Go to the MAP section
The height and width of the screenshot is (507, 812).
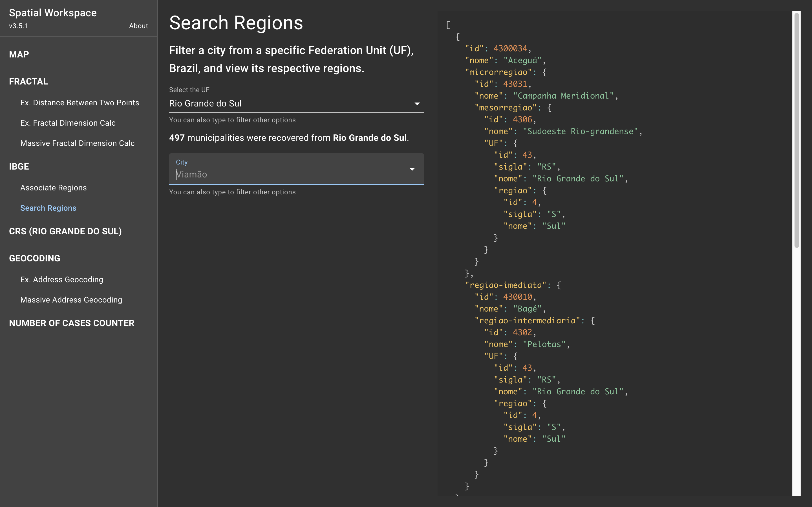pyautogui.click(x=19, y=54)
